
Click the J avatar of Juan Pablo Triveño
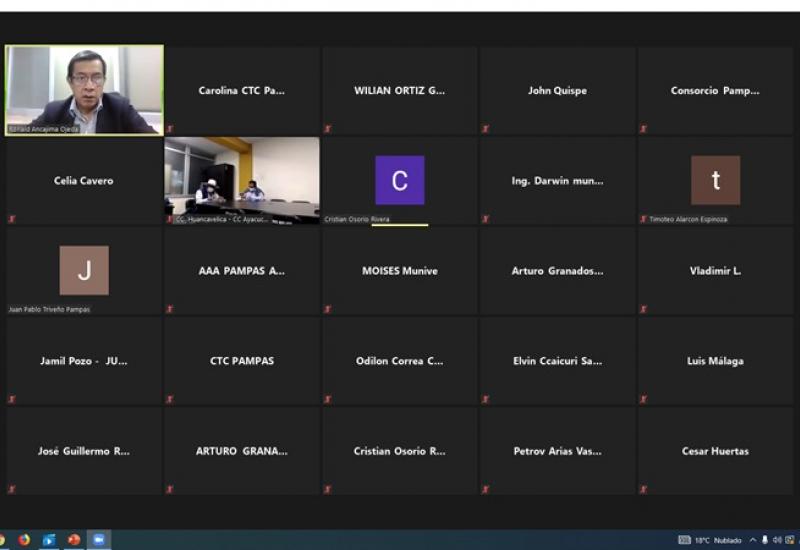tap(84, 270)
